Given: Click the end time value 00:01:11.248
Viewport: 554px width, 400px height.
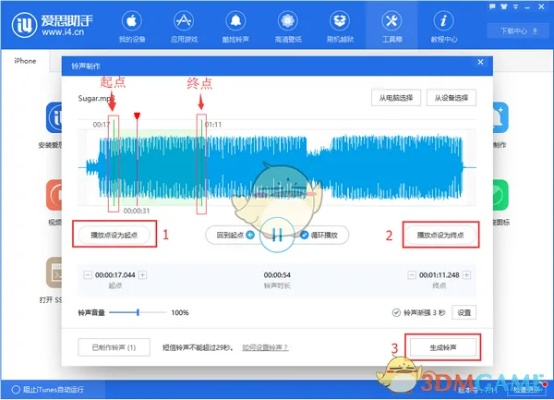Looking at the screenshot, I should [439, 275].
